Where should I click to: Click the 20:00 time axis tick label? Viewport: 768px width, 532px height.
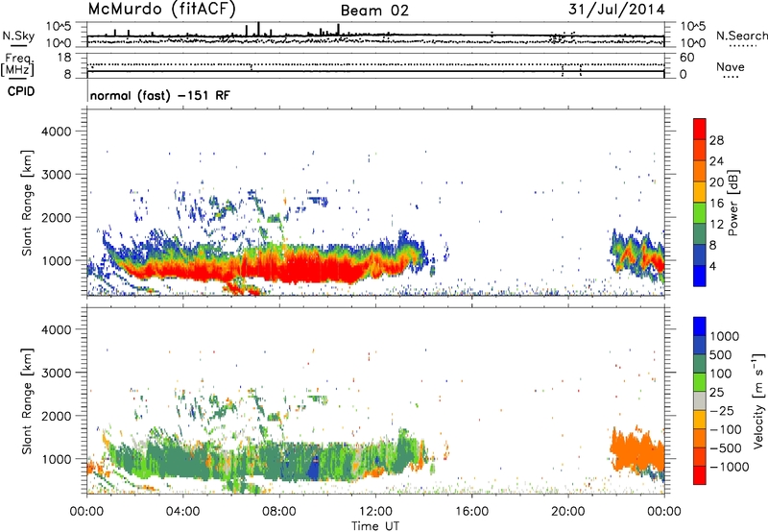coord(567,512)
